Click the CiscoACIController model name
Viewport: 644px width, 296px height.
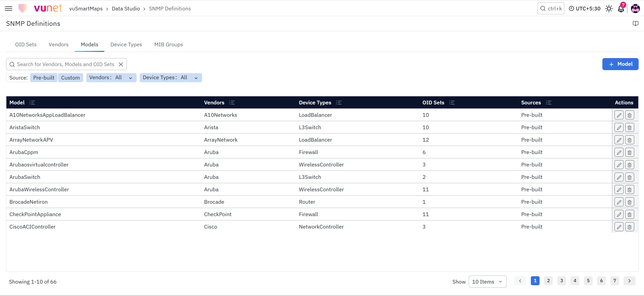pyautogui.click(x=33, y=227)
